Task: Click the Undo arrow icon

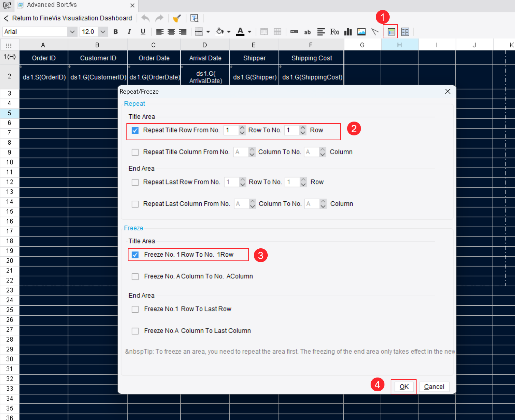Action: (x=145, y=18)
